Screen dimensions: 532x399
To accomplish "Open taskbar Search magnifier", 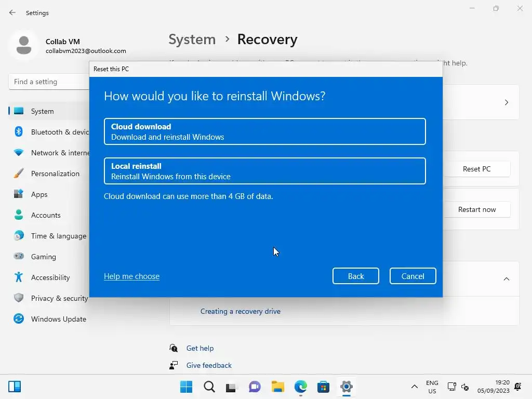I will [x=209, y=387].
